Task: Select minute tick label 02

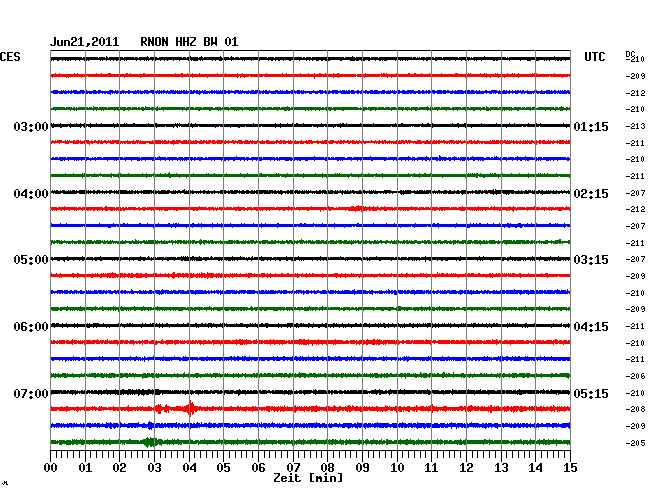Action: click(x=119, y=468)
